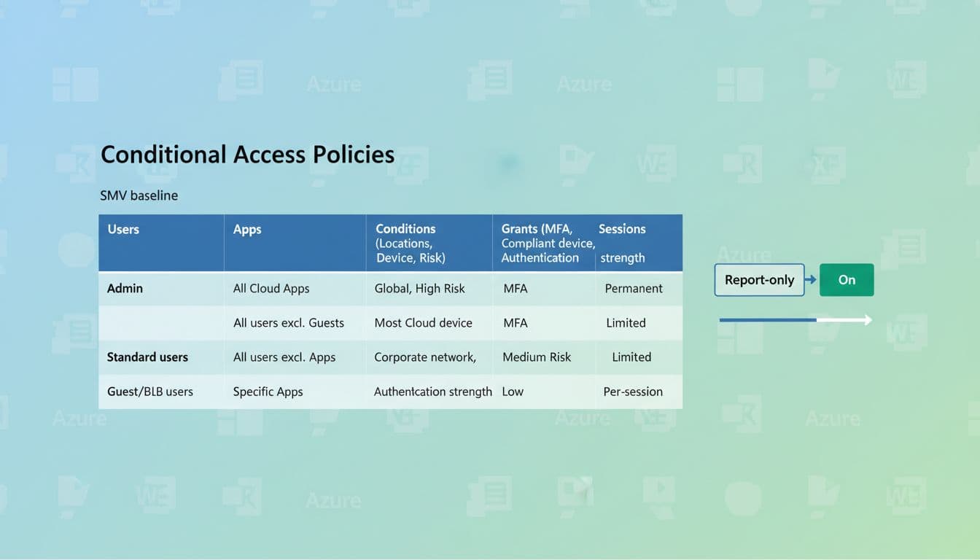Screen dimensions: 980x560
Task: Select the Users column header
Action: 123,229
